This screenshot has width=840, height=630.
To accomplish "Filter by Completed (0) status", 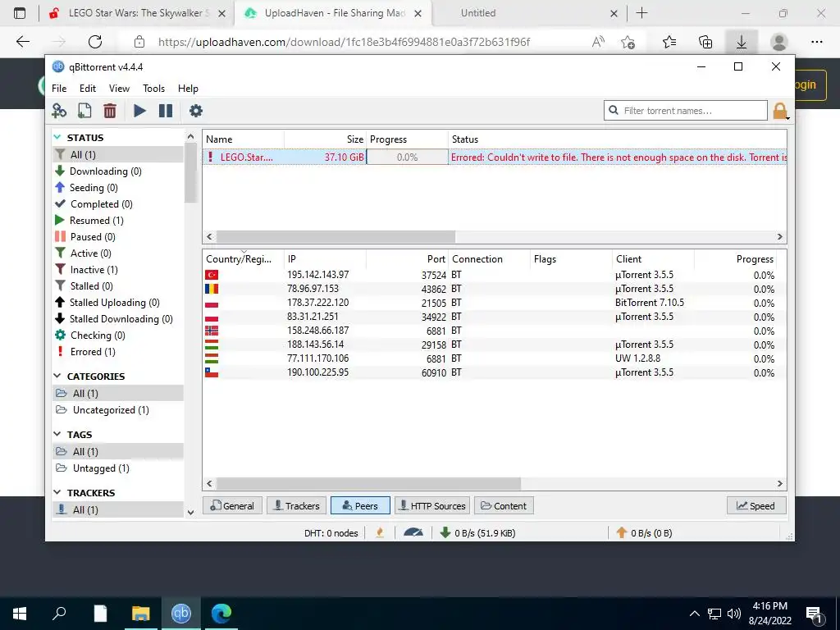I will tap(118, 204).
